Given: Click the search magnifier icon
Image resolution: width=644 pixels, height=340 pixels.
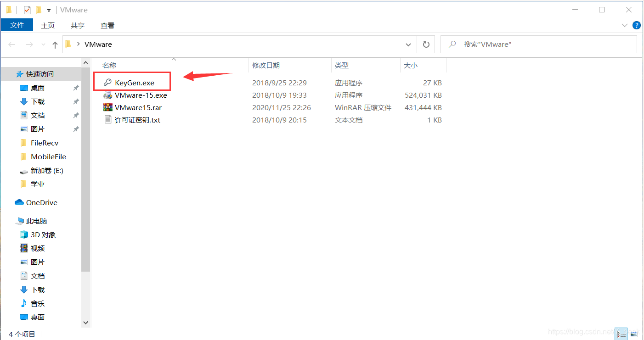Looking at the screenshot, I should [x=452, y=44].
